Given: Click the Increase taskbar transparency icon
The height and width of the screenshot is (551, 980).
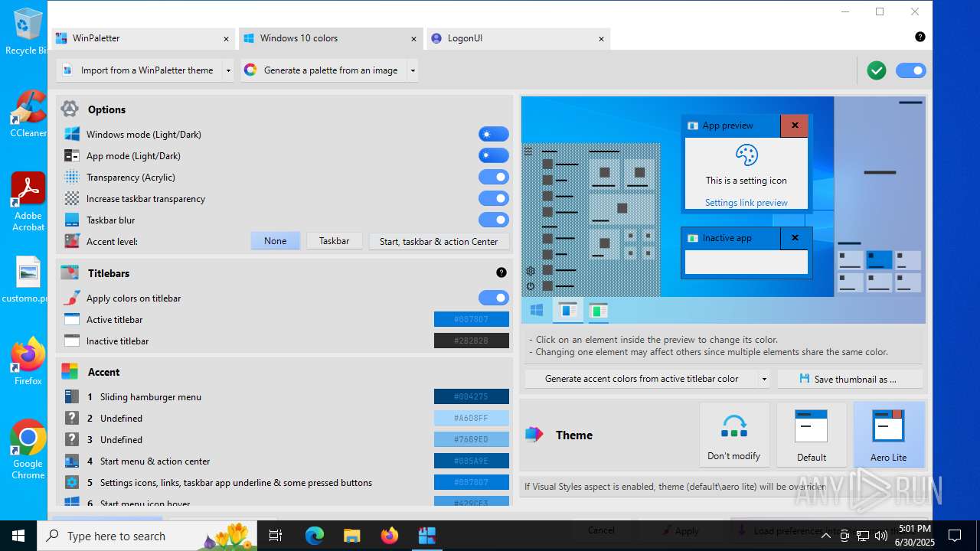Looking at the screenshot, I should (x=72, y=198).
